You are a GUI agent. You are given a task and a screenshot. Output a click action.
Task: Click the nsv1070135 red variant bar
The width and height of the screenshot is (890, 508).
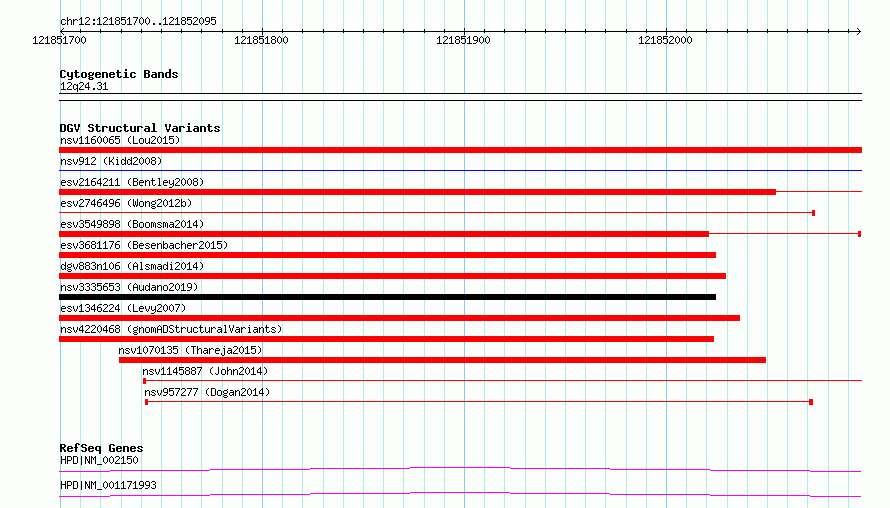click(442, 360)
